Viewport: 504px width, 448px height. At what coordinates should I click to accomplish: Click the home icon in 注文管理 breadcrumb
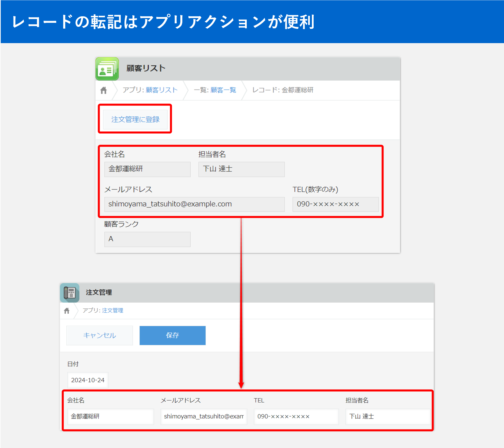click(67, 311)
